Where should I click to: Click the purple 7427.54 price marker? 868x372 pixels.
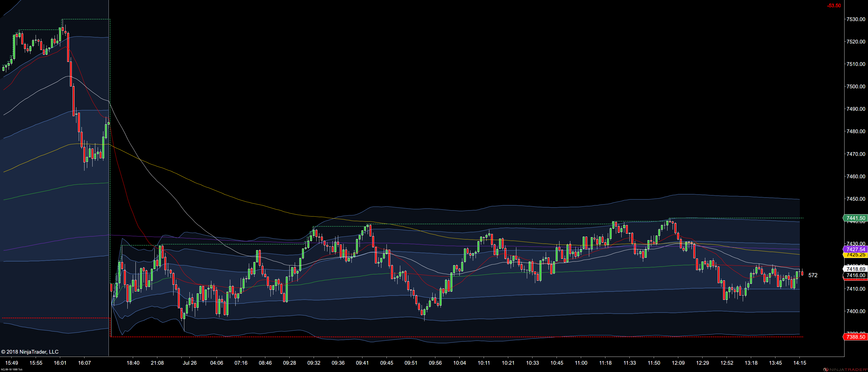[x=856, y=249]
